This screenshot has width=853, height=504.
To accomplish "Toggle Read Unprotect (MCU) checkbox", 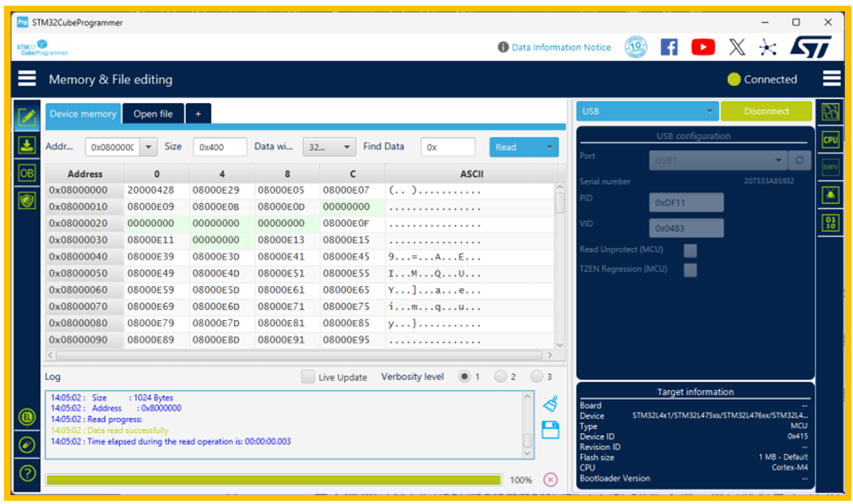I will (690, 250).
